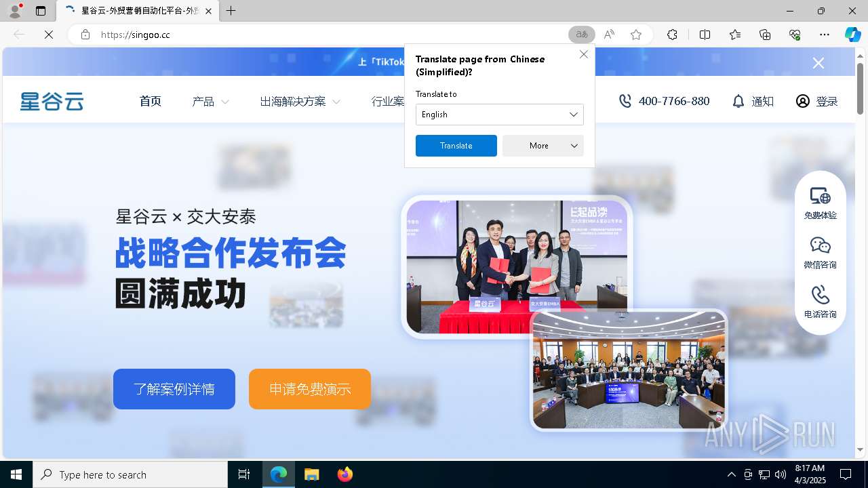The height and width of the screenshot is (488, 868).
Task: Open Browser essentials heart icon
Action: coord(795,35)
